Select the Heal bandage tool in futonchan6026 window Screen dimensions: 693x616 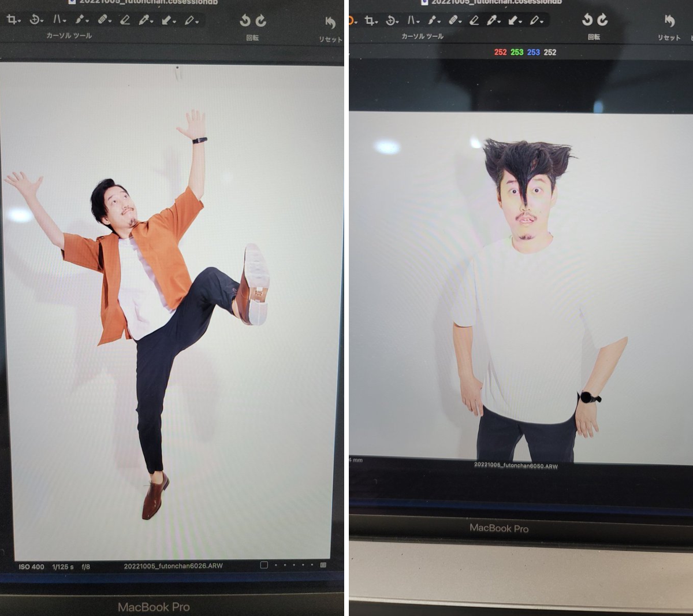103,20
